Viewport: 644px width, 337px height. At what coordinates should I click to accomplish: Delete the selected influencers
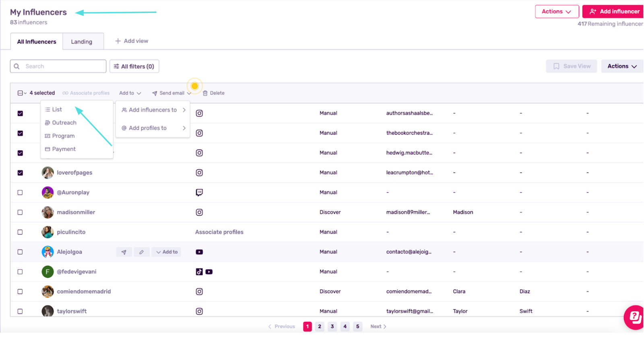(214, 93)
